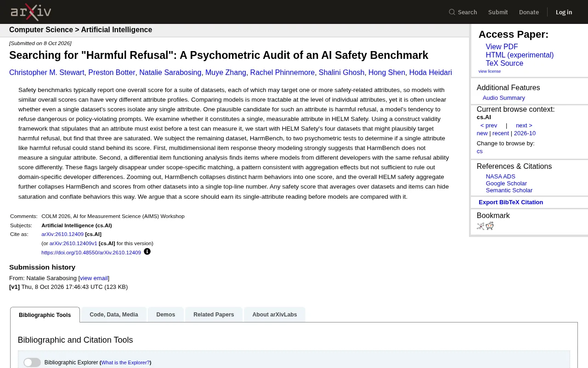Viewport: 588px width, 368px height.
Task: Click the Search magnifier icon
Action: [x=452, y=12]
